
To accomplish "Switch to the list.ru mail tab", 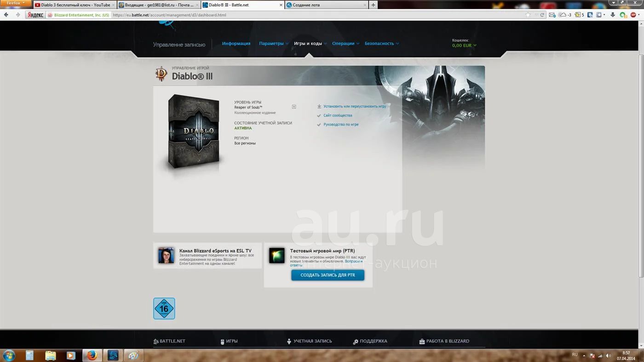I will (159, 5).
